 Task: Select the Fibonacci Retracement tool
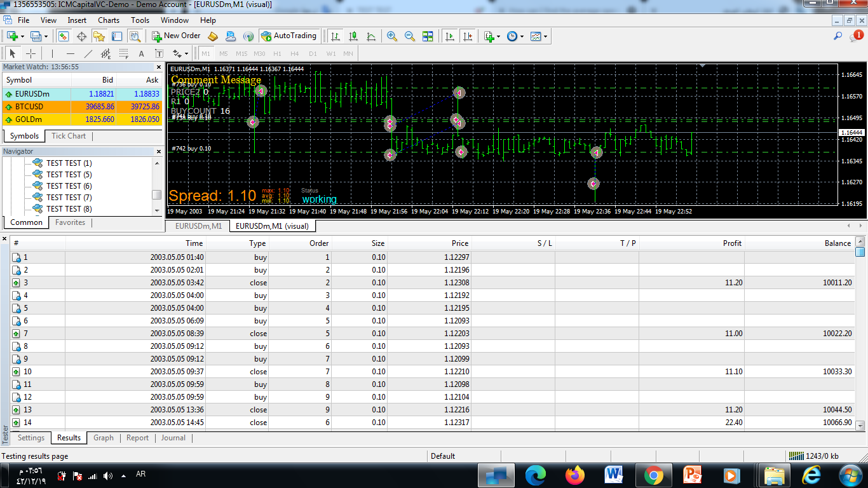pyautogui.click(x=123, y=53)
